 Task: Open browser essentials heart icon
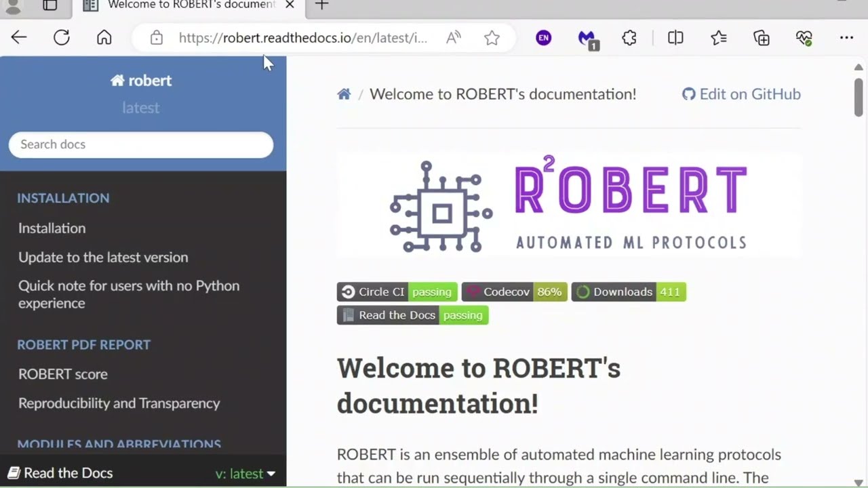[804, 38]
